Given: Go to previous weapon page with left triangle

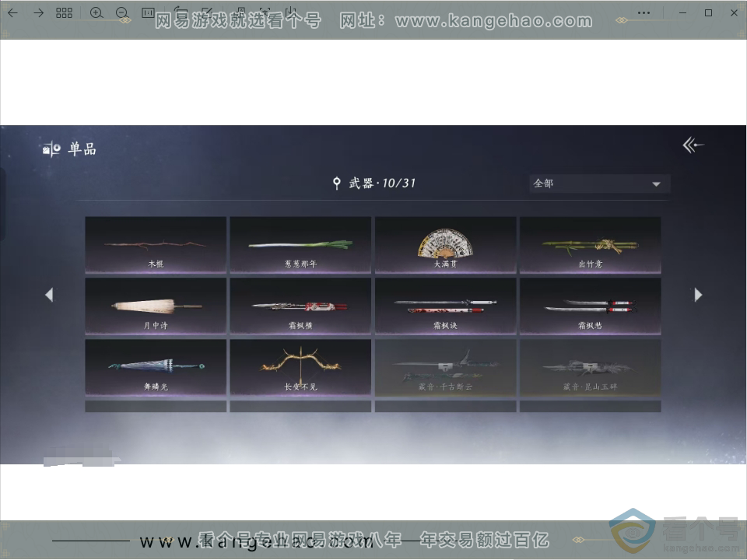Looking at the screenshot, I should pyautogui.click(x=49, y=295).
